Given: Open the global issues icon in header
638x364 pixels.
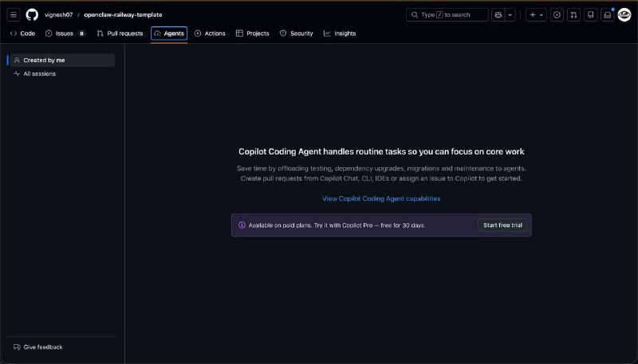Looking at the screenshot, I should coord(557,14).
